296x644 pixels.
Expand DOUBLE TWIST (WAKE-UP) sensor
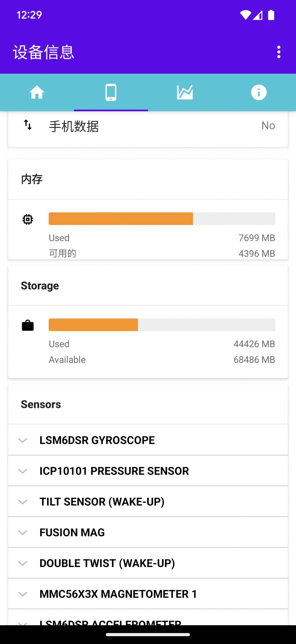click(x=23, y=563)
